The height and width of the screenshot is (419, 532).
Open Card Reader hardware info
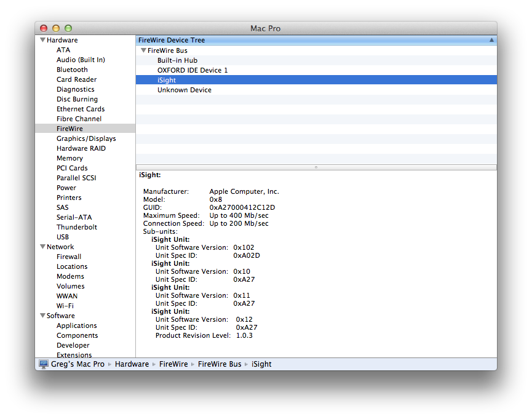point(76,79)
